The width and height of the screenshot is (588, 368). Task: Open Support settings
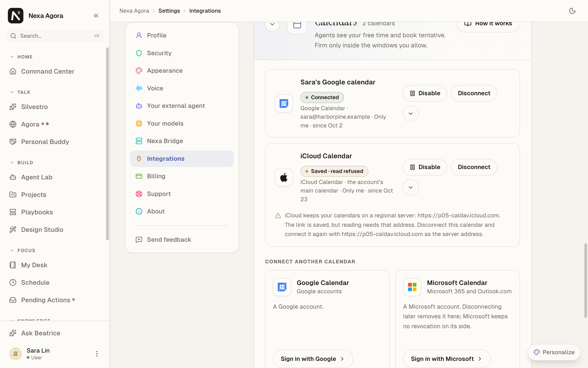pos(182,194)
